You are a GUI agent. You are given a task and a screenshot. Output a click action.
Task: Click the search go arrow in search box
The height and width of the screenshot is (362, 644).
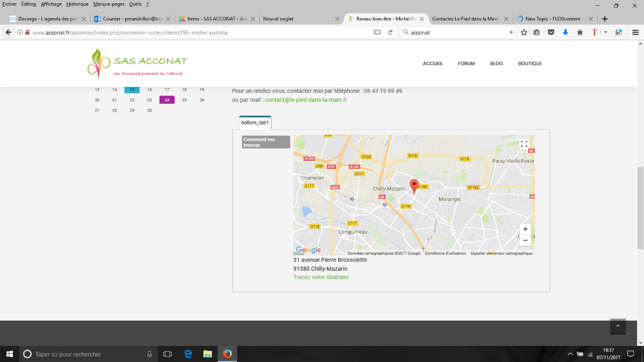[511, 32]
